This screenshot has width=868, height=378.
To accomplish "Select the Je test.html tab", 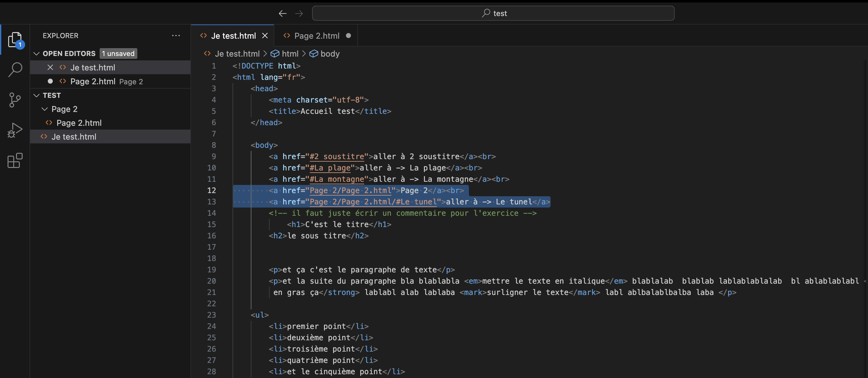I will (233, 36).
